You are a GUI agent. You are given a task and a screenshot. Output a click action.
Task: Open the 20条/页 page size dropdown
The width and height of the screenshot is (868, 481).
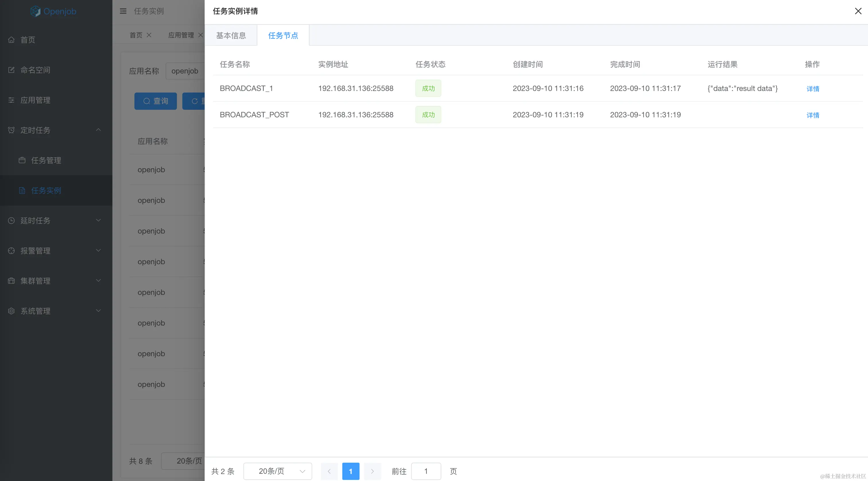[x=277, y=471]
